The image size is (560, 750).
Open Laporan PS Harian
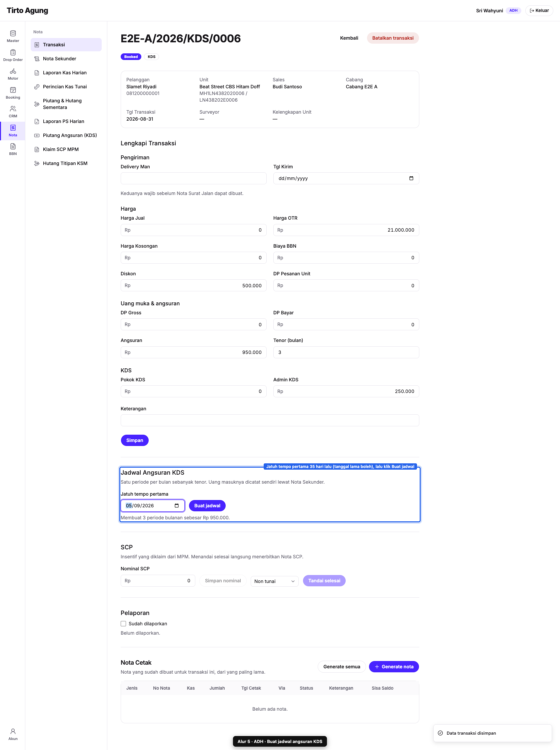[66, 121]
